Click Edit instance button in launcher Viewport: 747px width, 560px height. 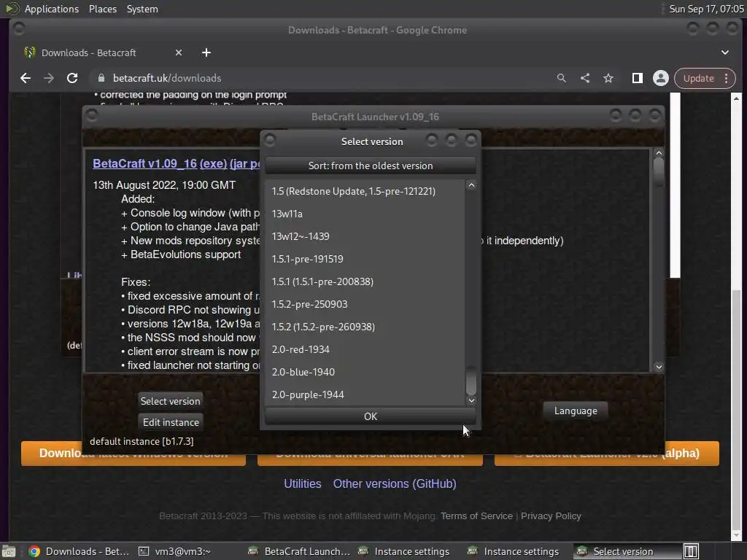click(x=171, y=422)
